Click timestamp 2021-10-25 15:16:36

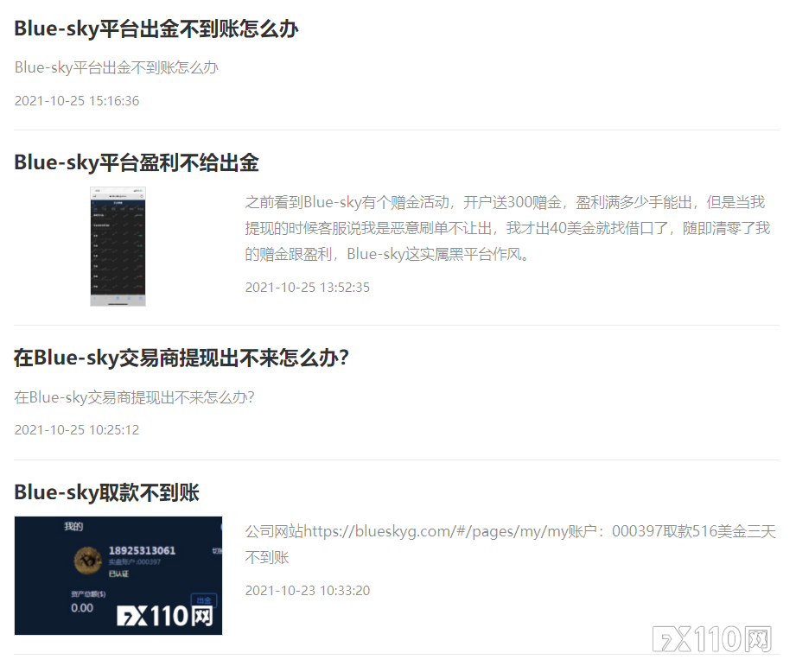tap(77, 100)
